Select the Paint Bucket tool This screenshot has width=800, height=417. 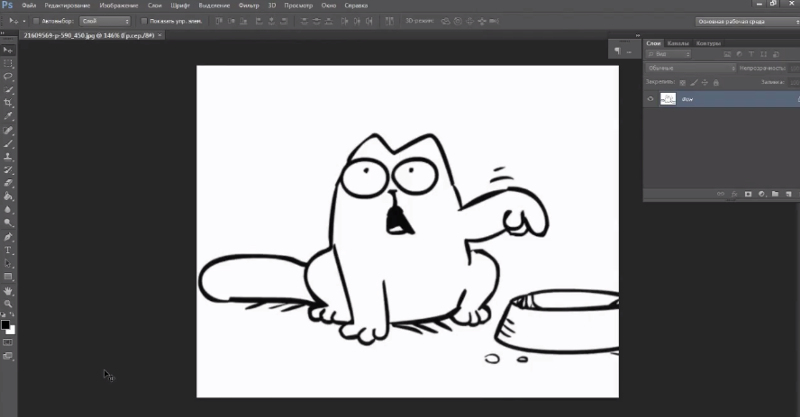click(8, 197)
